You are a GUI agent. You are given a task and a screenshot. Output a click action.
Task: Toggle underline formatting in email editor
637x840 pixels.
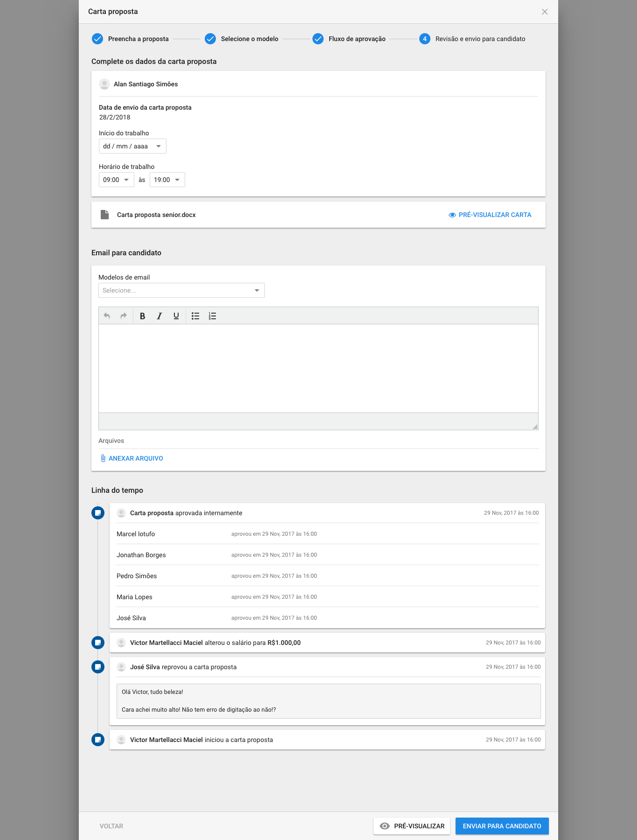[176, 316]
